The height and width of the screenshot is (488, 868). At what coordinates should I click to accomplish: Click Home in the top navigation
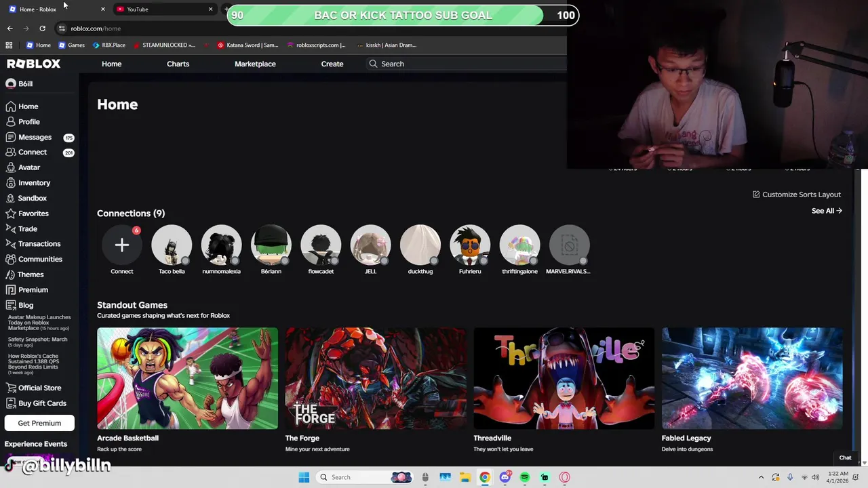pyautogui.click(x=112, y=64)
